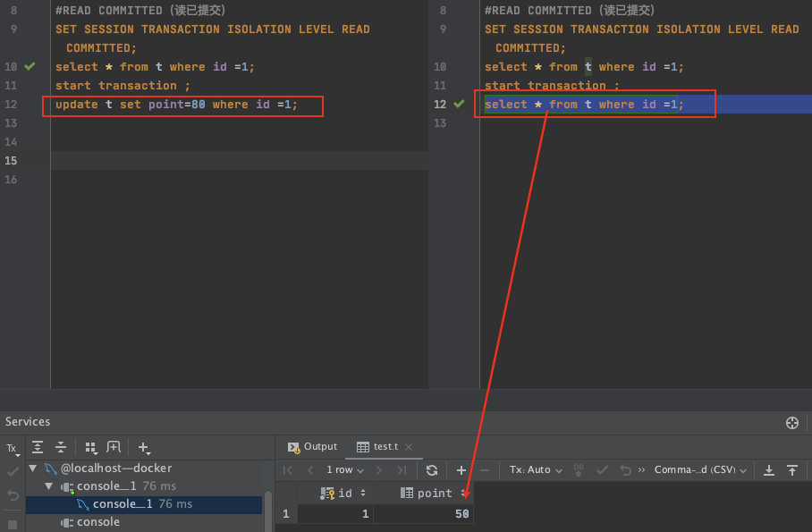
Task: Click the export data download icon
Action: [769, 469]
